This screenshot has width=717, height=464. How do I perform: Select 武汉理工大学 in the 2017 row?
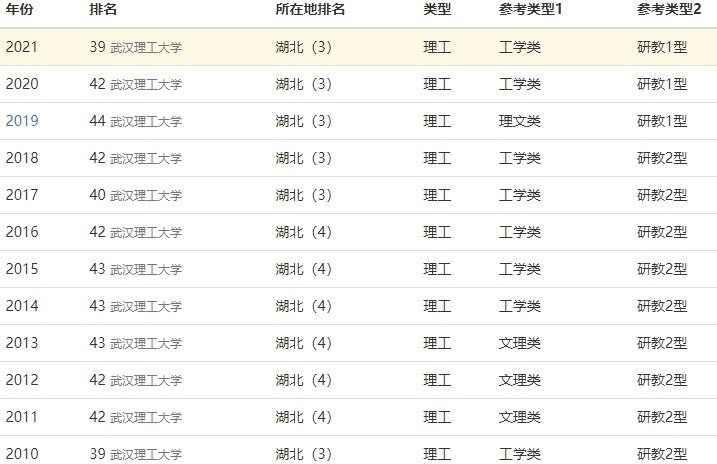(146, 196)
